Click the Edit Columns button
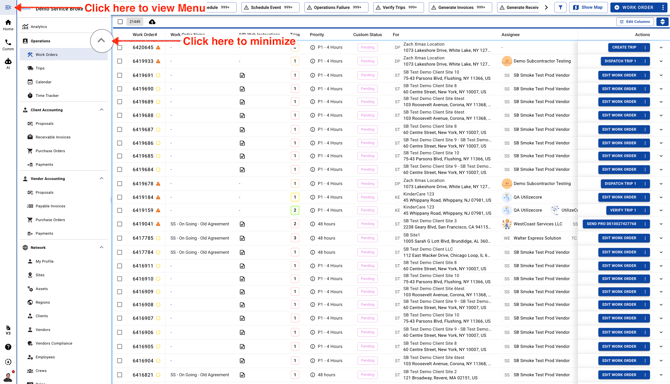 pyautogui.click(x=635, y=22)
